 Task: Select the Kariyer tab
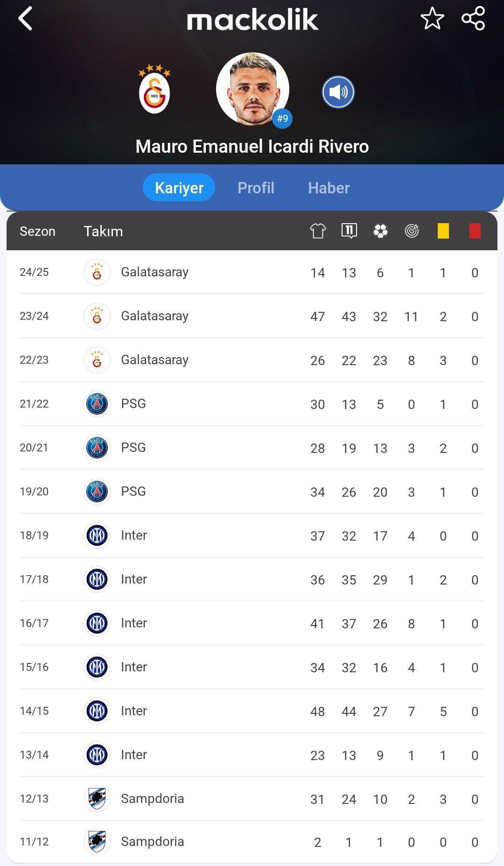pos(179,188)
